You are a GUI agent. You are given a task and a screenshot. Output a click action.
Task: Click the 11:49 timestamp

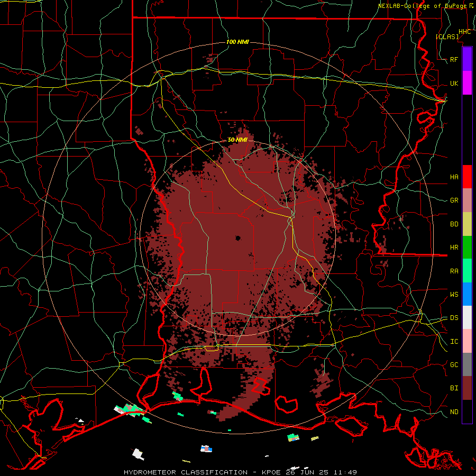[345, 472]
